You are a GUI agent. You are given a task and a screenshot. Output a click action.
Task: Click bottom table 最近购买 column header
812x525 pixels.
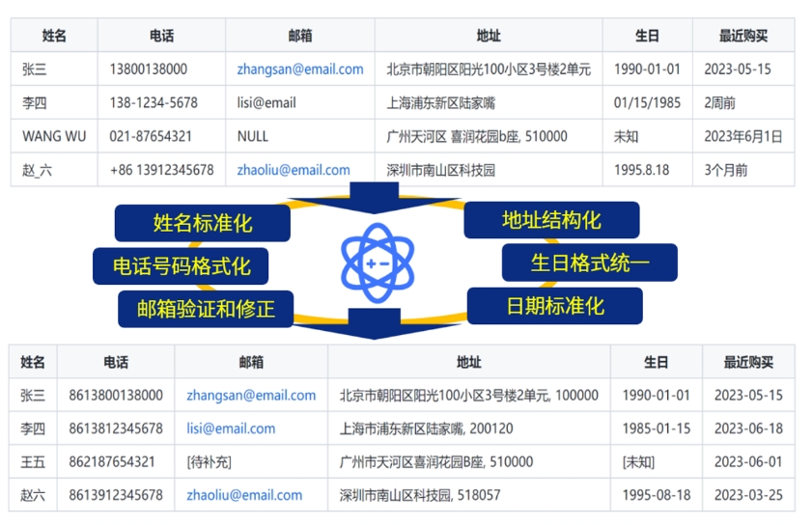click(749, 362)
